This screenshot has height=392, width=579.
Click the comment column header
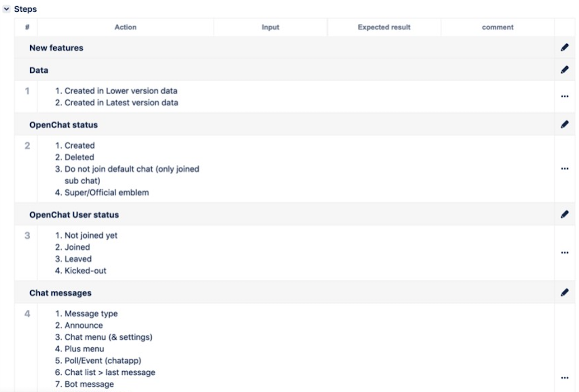(x=498, y=27)
